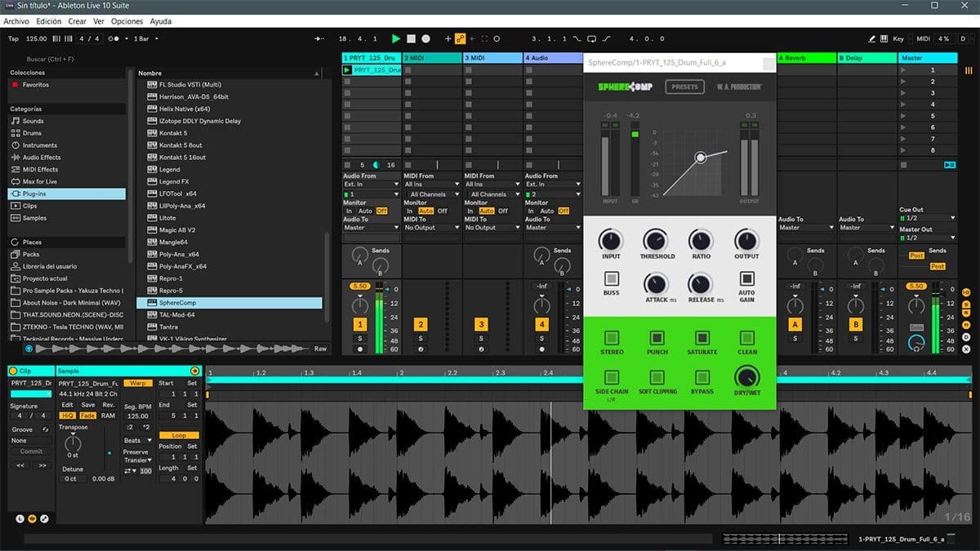Enable the SphereComp STEREO button
The image size is (980, 551).
(x=612, y=337)
